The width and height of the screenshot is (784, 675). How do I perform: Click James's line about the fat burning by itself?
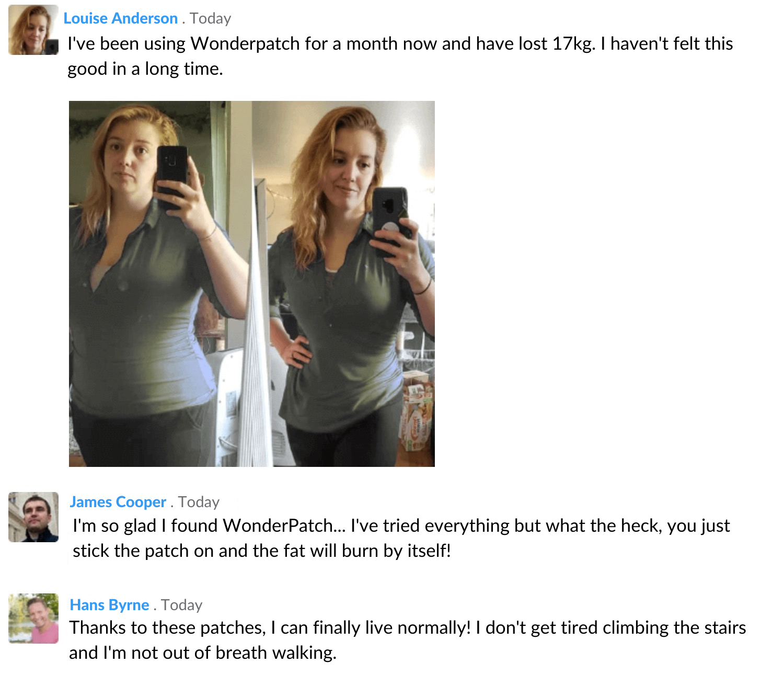pyautogui.click(x=261, y=551)
